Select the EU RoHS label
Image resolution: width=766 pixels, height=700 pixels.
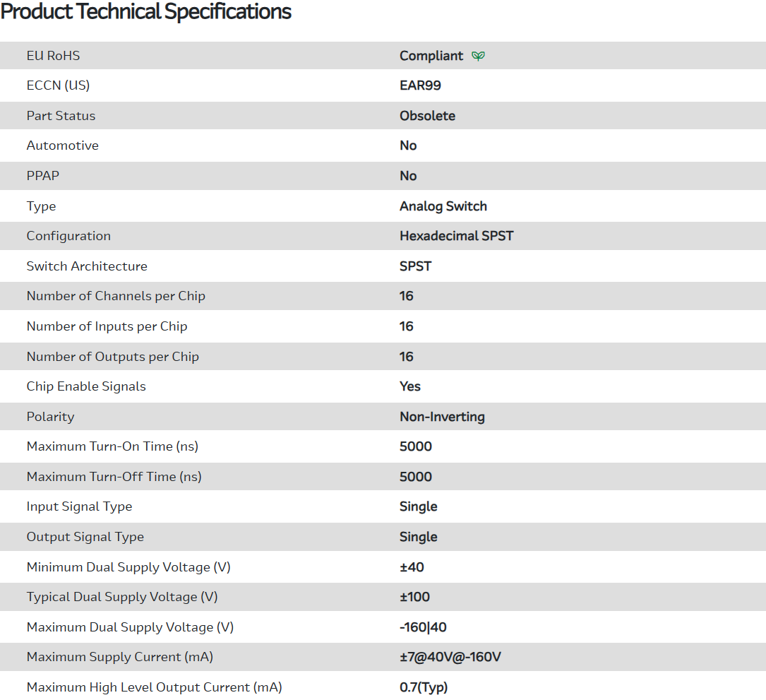coord(53,56)
